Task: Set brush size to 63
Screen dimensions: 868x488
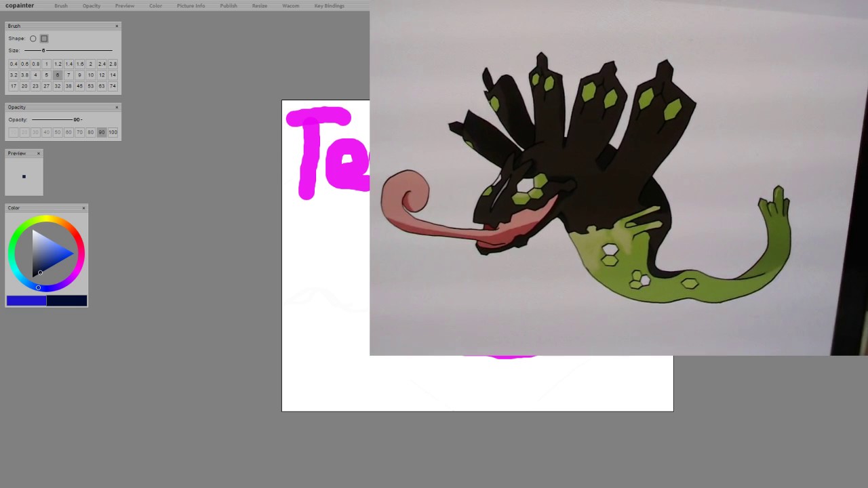Action: pyautogui.click(x=102, y=86)
